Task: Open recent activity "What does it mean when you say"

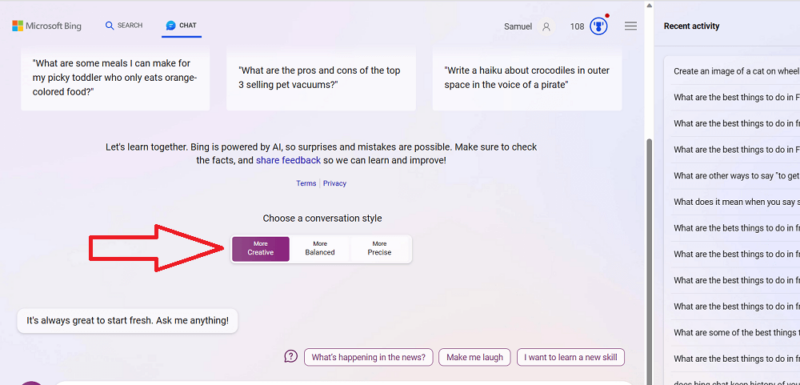Action: click(x=736, y=202)
